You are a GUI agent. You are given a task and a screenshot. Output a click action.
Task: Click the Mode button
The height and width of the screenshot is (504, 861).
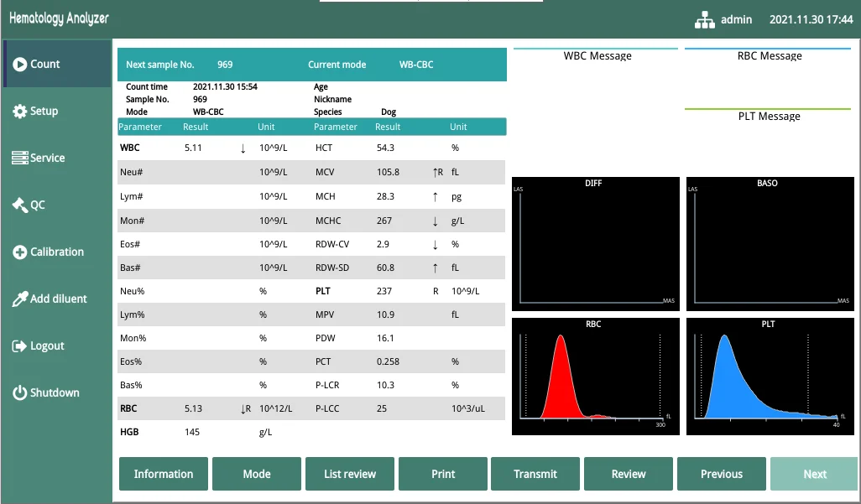(x=257, y=474)
